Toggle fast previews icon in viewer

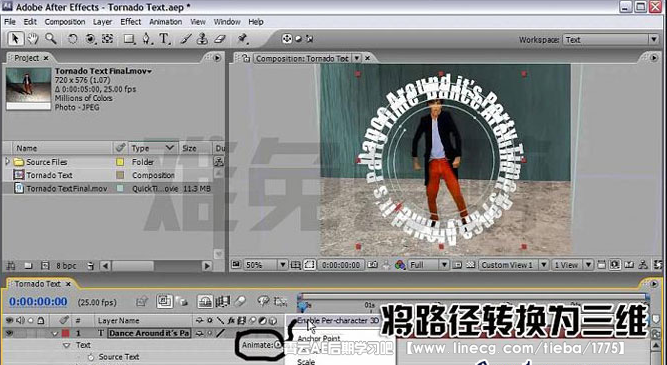click(x=615, y=265)
